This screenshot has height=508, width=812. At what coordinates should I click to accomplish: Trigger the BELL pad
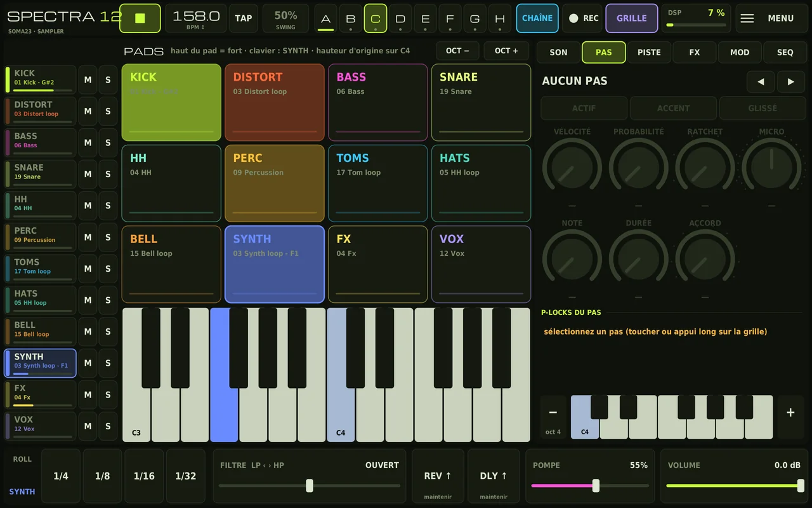171,264
